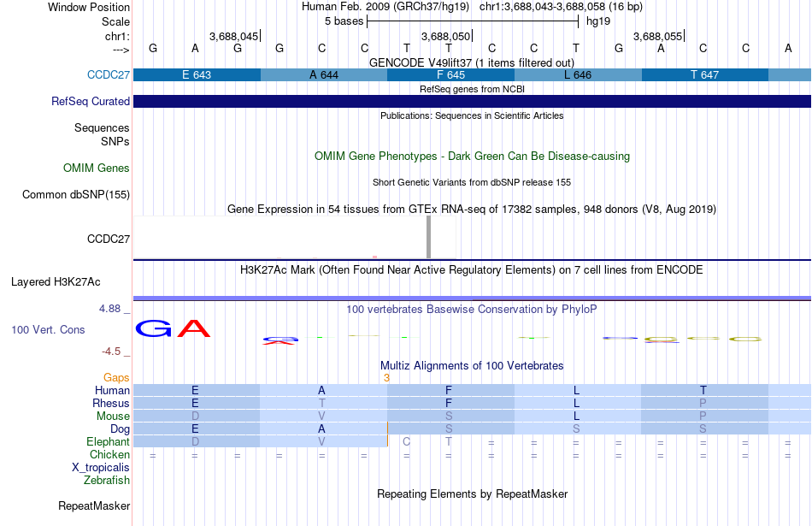The width and height of the screenshot is (812, 526).
Task: Click the orange gap count 3
Action: pyautogui.click(x=386, y=378)
